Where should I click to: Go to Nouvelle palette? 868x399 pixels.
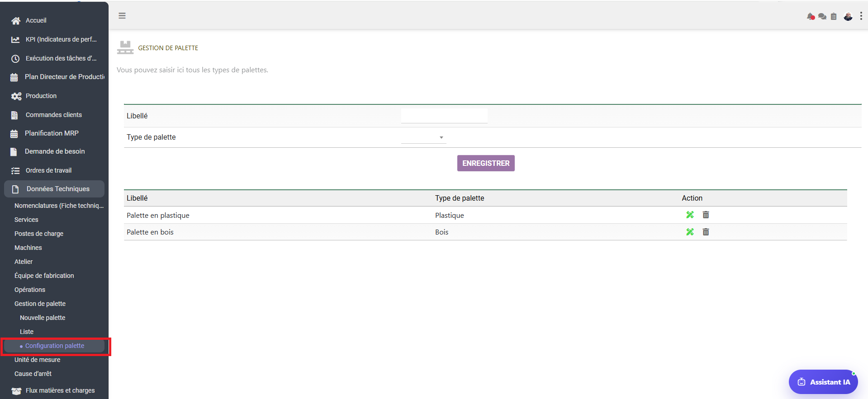tap(43, 318)
